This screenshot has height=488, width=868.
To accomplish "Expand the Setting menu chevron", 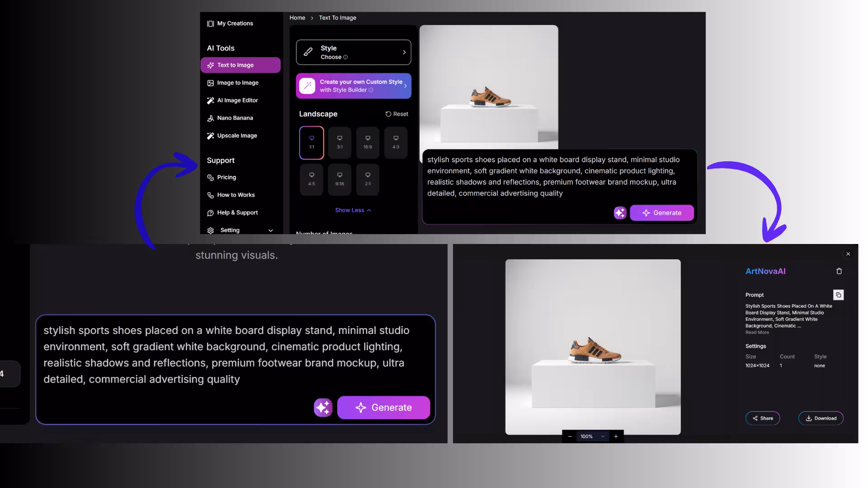I will [x=270, y=230].
